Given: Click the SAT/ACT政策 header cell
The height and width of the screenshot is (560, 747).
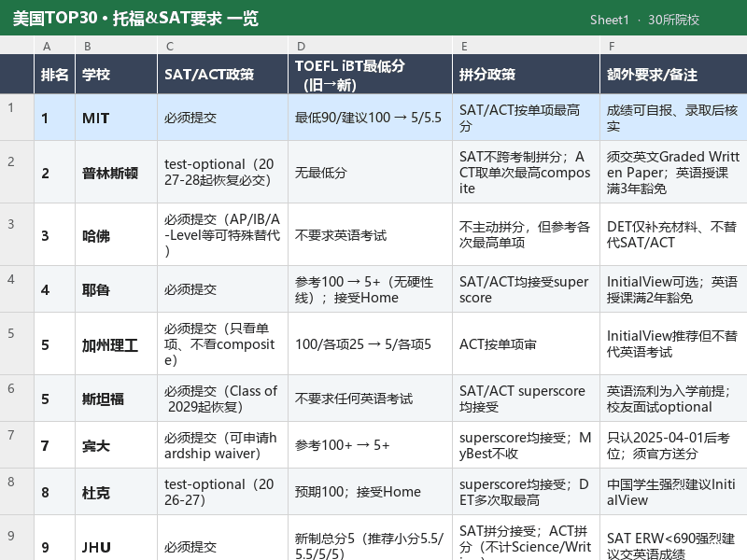Looking at the screenshot, I should point(222,75).
